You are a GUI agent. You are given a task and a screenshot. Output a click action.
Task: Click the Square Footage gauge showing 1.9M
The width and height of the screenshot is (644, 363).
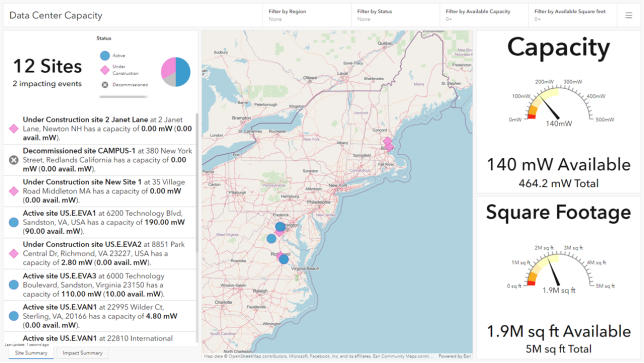(559, 270)
